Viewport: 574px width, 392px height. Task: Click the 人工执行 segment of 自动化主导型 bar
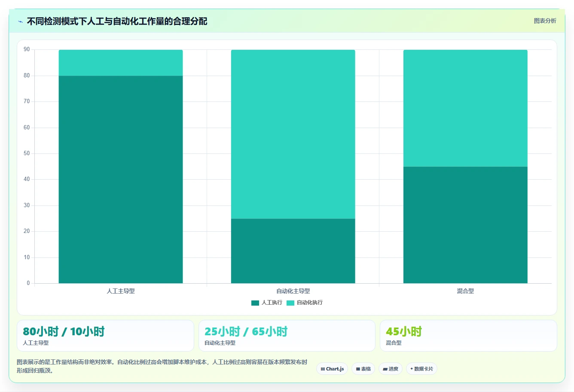click(293, 251)
